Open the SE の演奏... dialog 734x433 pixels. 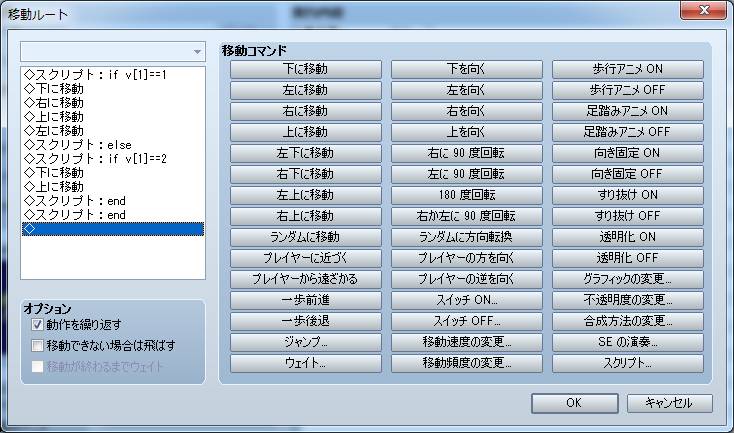[628, 342]
